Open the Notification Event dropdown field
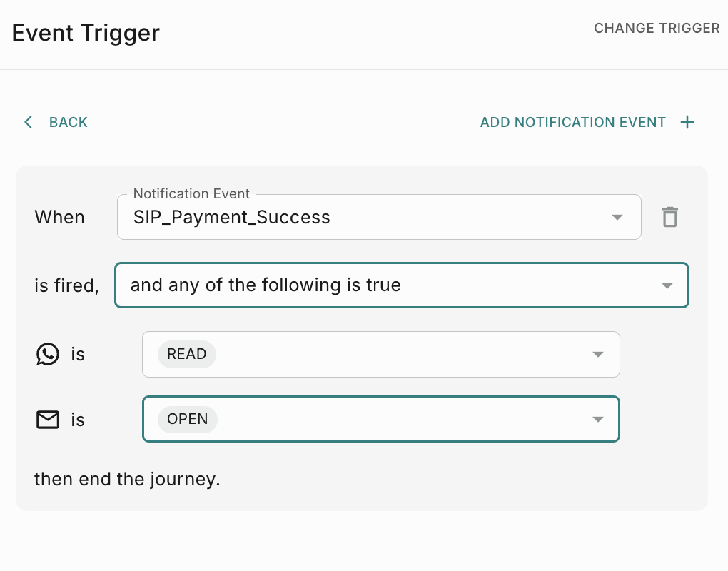 [357, 217]
